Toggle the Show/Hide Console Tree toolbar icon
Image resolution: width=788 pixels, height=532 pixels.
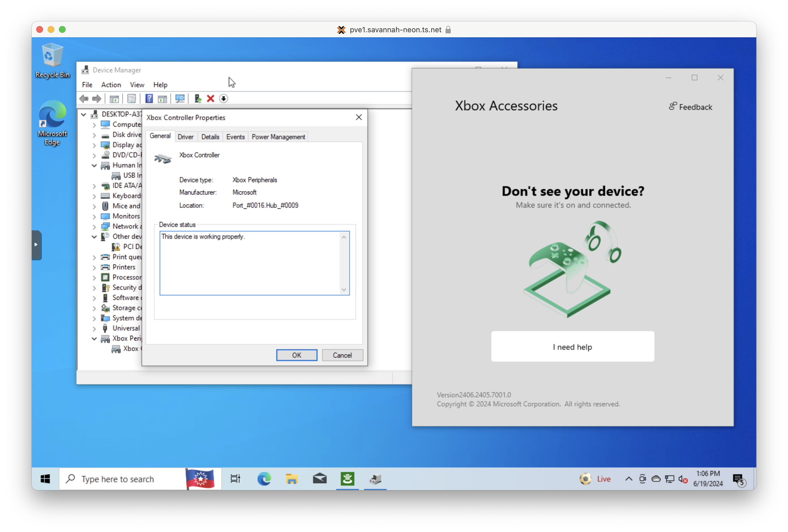pyautogui.click(x=114, y=99)
